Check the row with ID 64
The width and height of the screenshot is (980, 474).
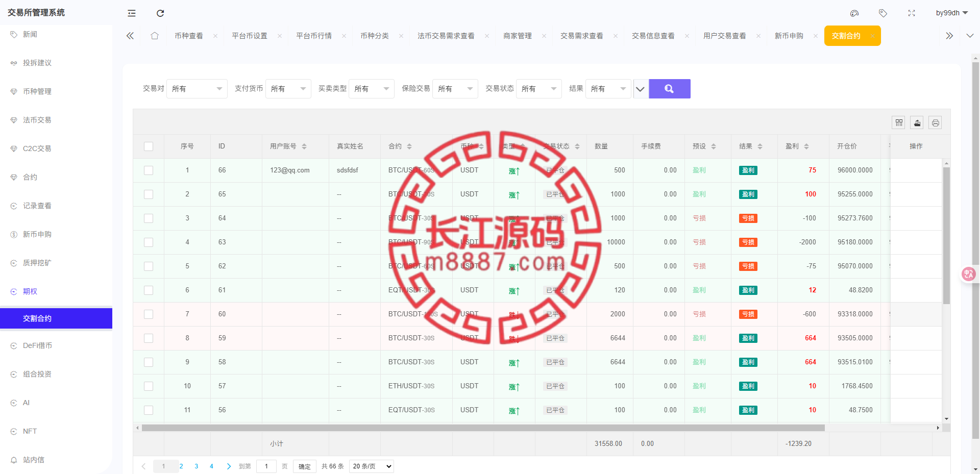click(x=149, y=218)
